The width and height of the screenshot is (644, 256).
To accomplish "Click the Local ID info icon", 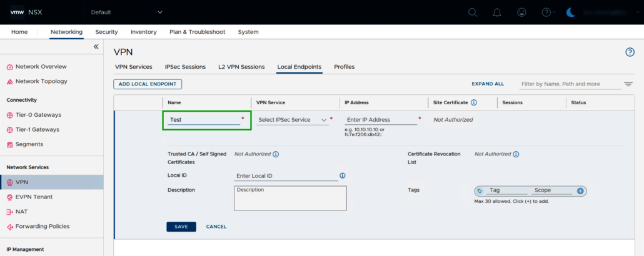I will click(342, 175).
